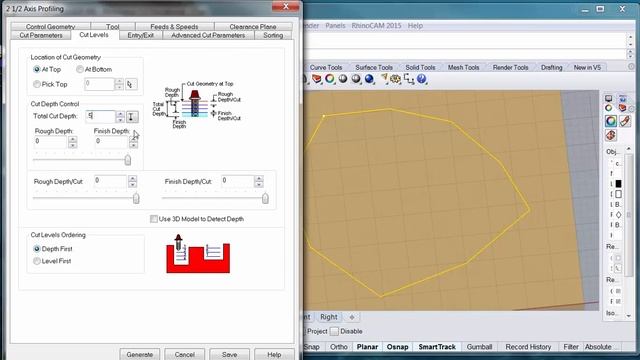Image resolution: width=640 pixels, height=360 pixels.
Task: Click the Help button in dialog
Action: pyautogui.click(x=274, y=354)
